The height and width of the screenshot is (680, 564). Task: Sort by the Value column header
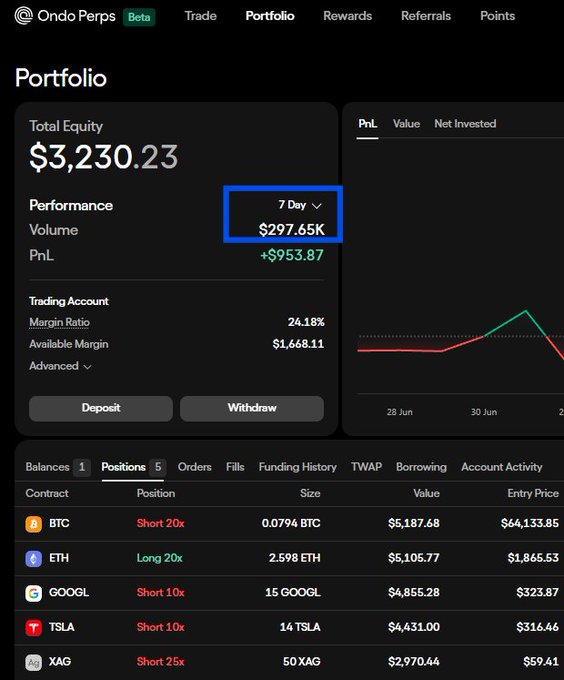pyautogui.click(x=426, y=493)
